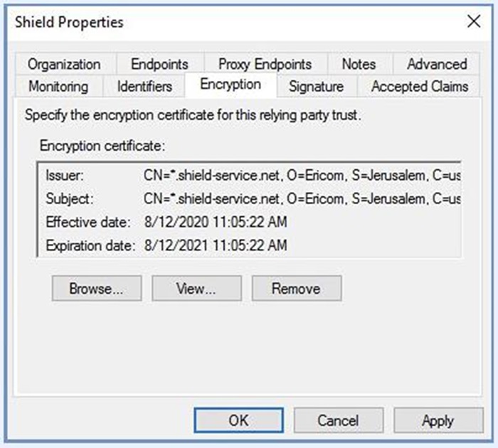The width and height of the screenshot is (498, 448).
Task: Switch to the Monitoring tab
Action: [58, 86]
